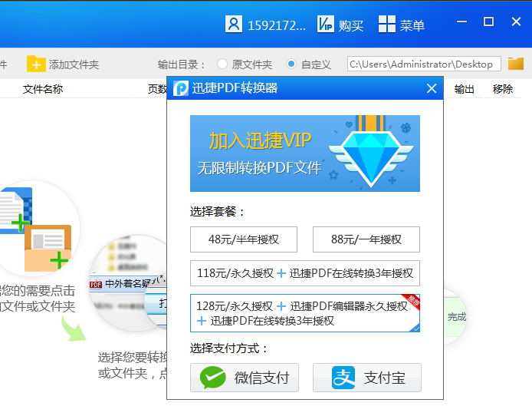This screenshot has width=532, height=406.
Task: Select 自定义 output radio button
Action: (x=291, y=64)
